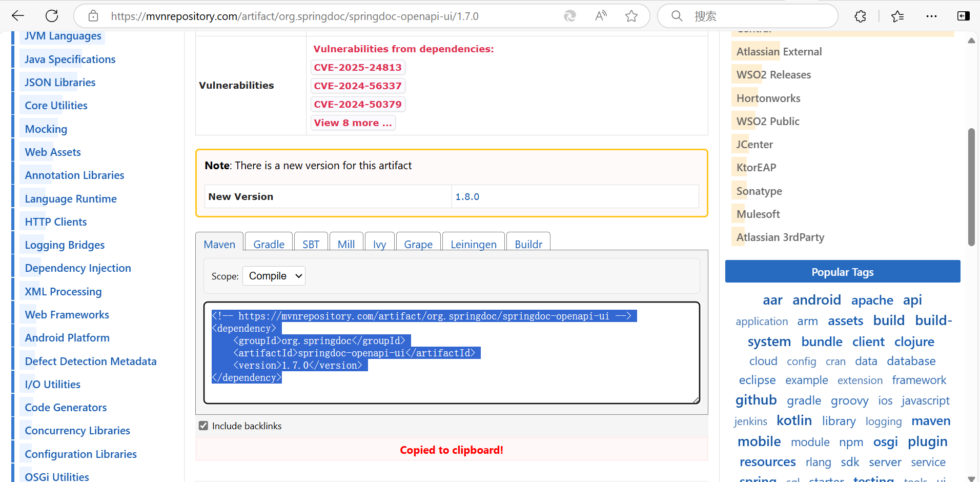
Task: Click the back navigation arrow
Action: (x=17, y=16)
